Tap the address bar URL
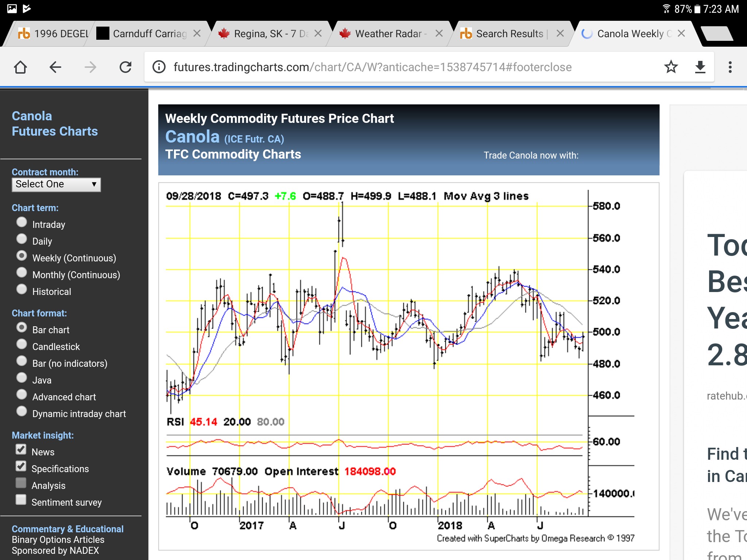This screenshot has width=747, height=560. click(372, 67)
